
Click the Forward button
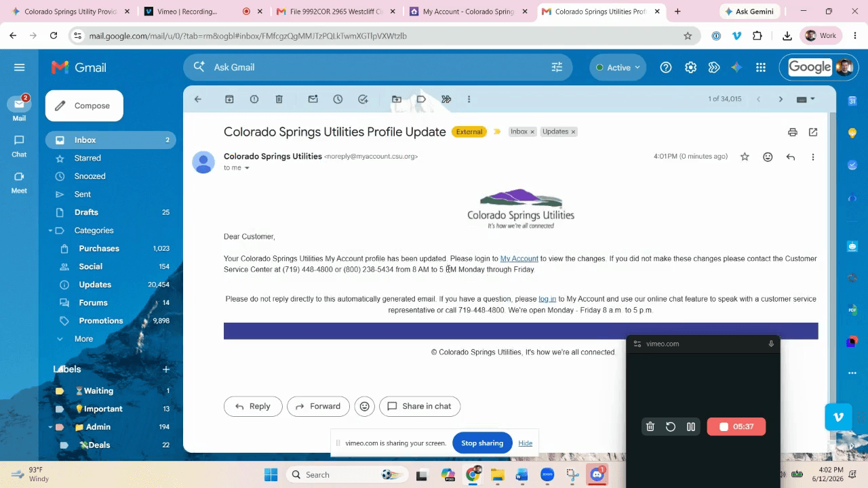318,406
